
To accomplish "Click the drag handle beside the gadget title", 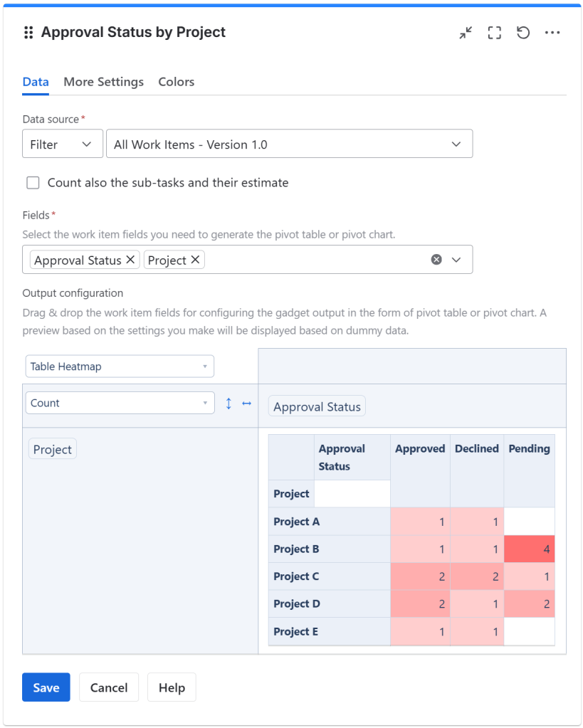I will (28, 33).
